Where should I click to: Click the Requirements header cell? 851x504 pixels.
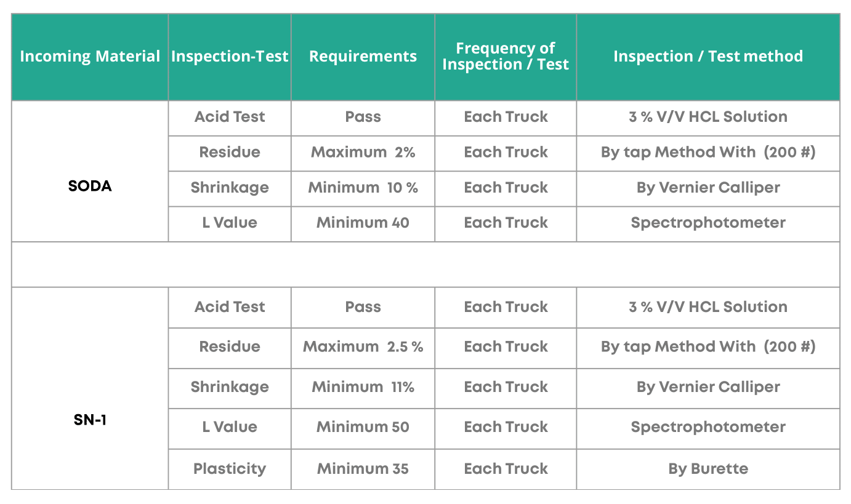[363, 57]
